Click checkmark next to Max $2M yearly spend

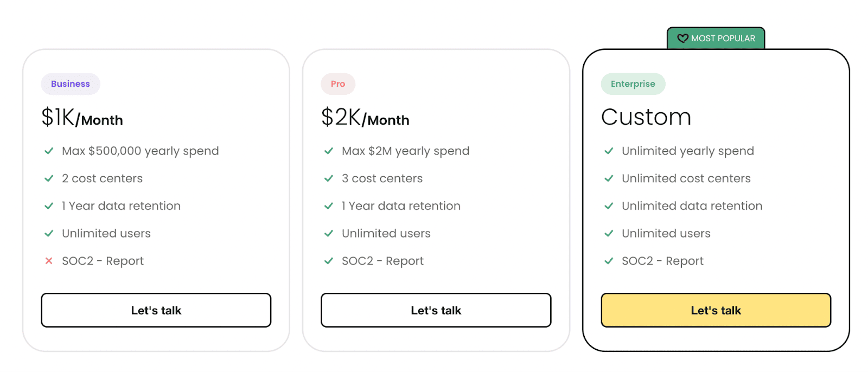tap(329, 151)
